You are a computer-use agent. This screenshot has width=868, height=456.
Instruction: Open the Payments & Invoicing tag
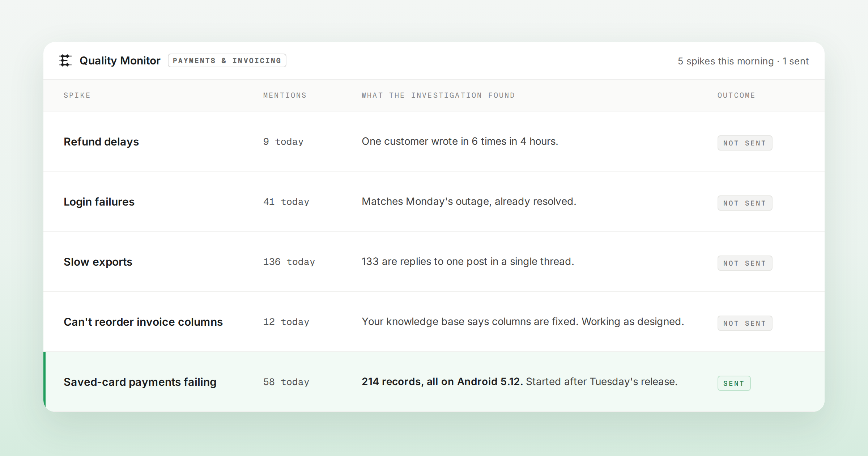(227, 60)
